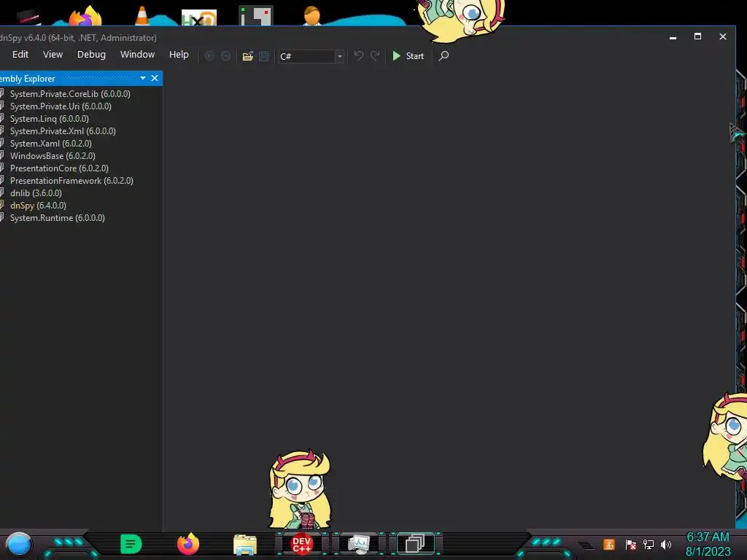Click the volume speaker tray icon
Screen dimensions: 747x560
[x=666, y=544]
